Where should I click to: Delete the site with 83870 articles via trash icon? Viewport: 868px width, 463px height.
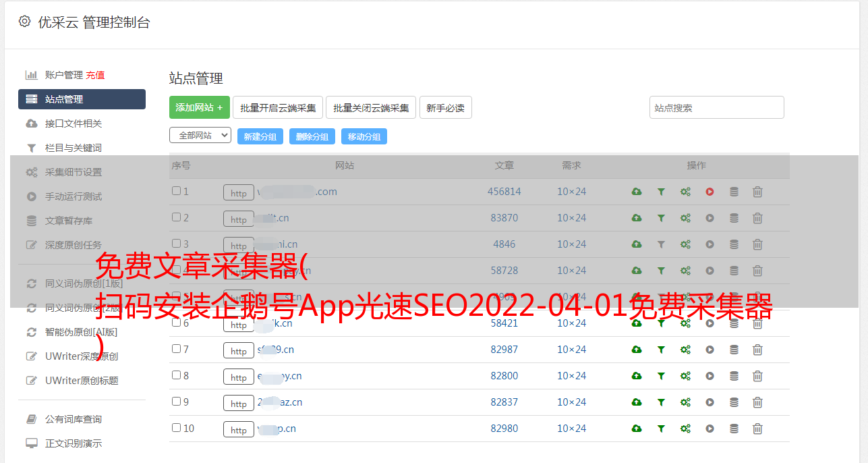click(757, 218)
